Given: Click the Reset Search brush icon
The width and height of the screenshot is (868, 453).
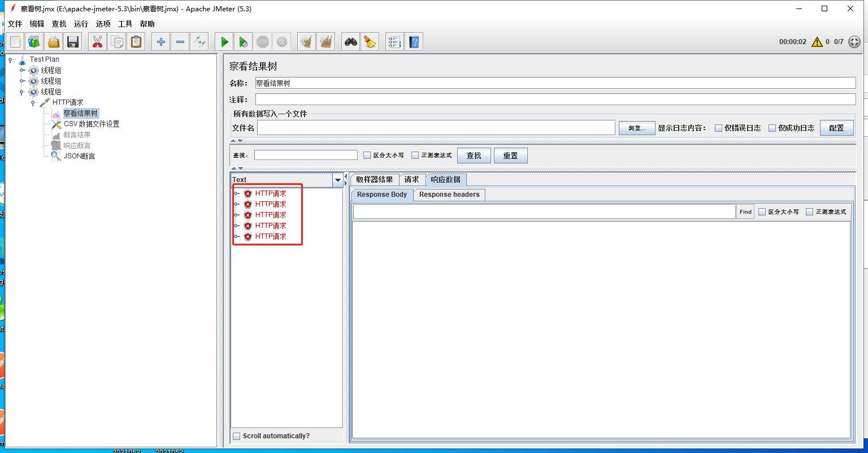Looking at the screenshot, I should (x=370, y=42).
